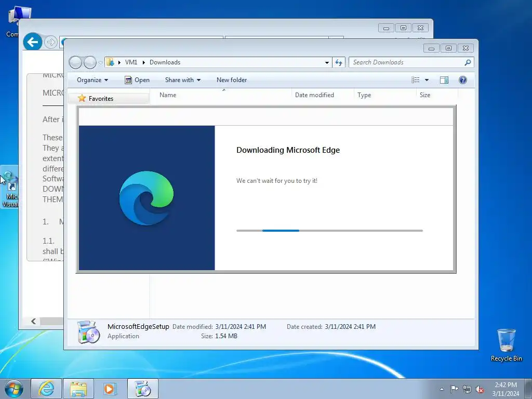Show hidden tray icons arrow

pyautogui.click(x=442, y=389)
